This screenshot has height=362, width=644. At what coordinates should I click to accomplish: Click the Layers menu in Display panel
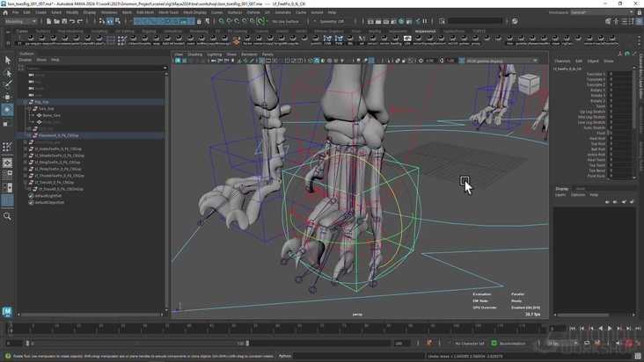(x=560, y=194)
